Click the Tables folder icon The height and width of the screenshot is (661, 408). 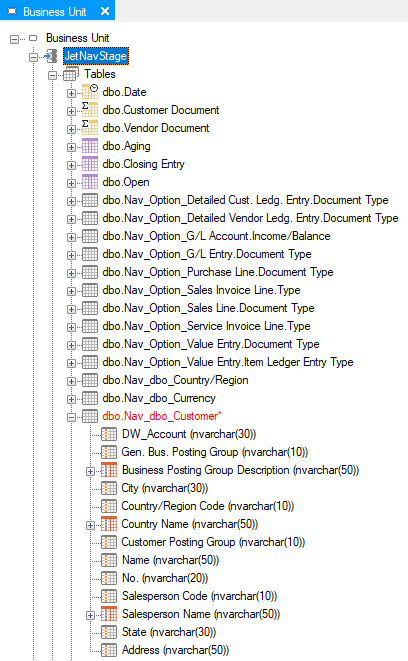coord(70,74)
